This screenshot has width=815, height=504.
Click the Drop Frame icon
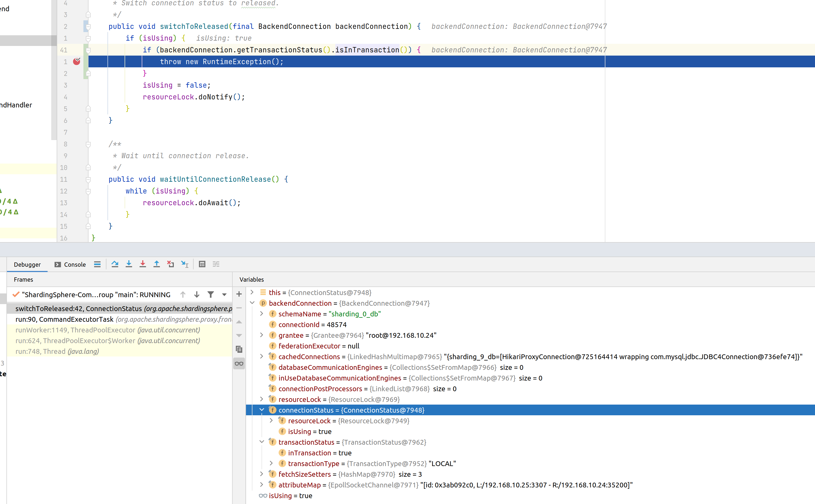170,264
